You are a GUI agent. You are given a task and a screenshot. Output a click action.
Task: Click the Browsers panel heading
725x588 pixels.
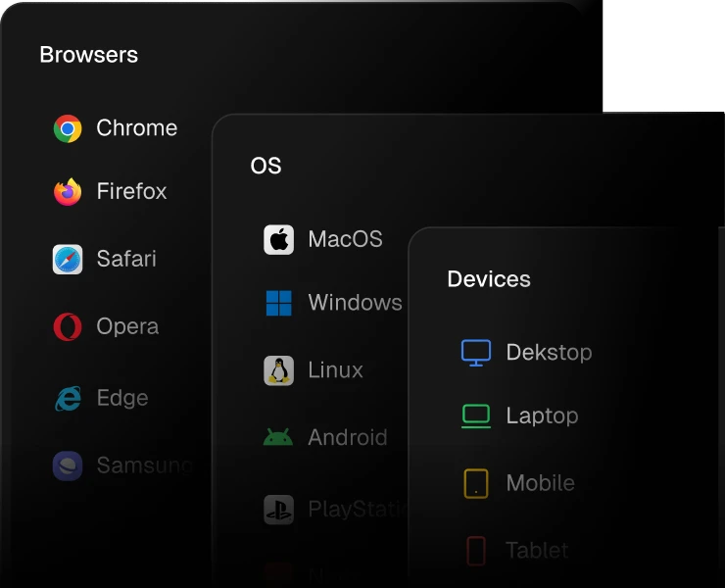tap(89, 55)
